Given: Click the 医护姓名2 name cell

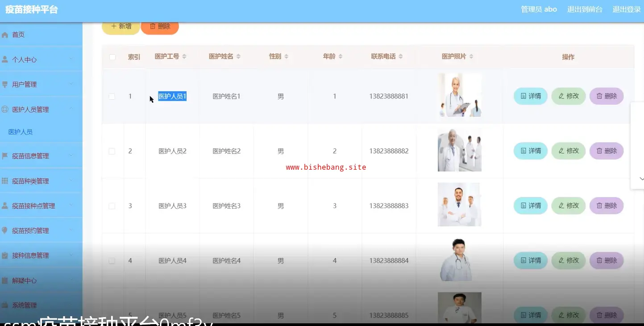Looking at the screenshot, I should coord(227,151).
